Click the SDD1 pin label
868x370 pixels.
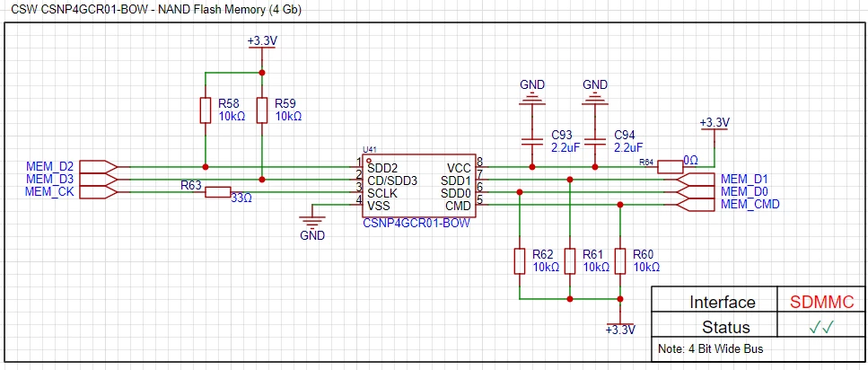tap(456, 181)
